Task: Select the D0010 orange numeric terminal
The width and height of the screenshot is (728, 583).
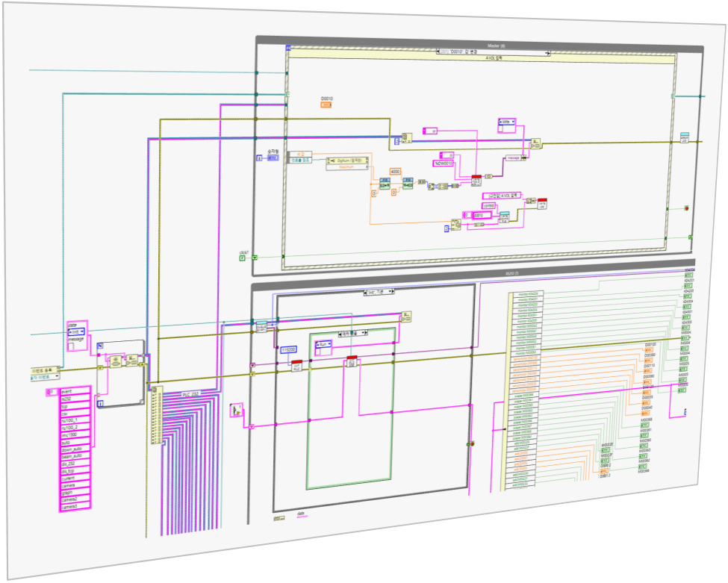Action: [326, 105]
